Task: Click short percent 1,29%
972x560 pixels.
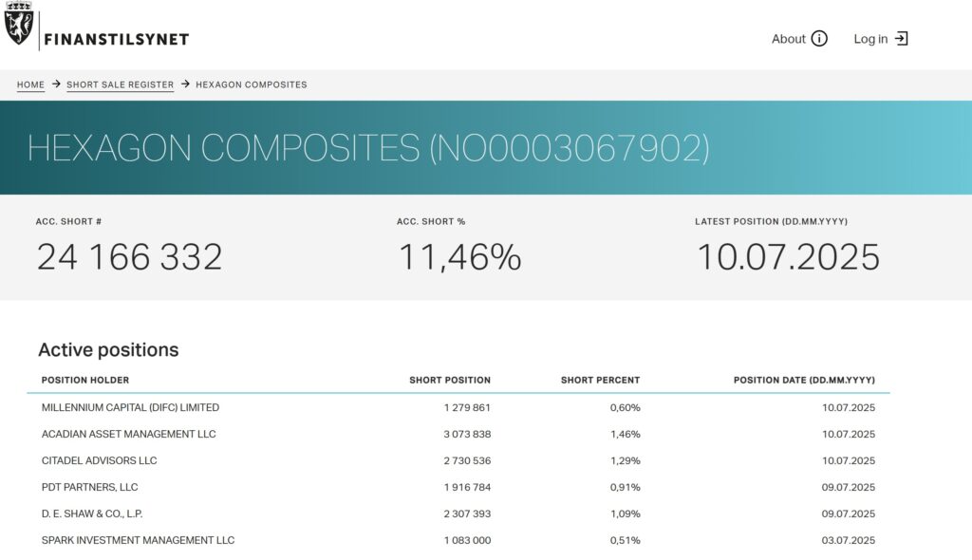Action: [x=625, y=460]
